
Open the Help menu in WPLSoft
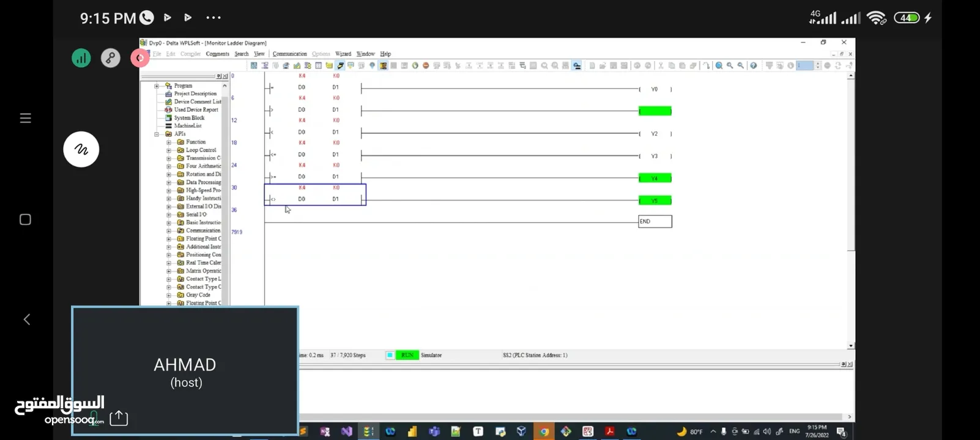coord(385,54)
